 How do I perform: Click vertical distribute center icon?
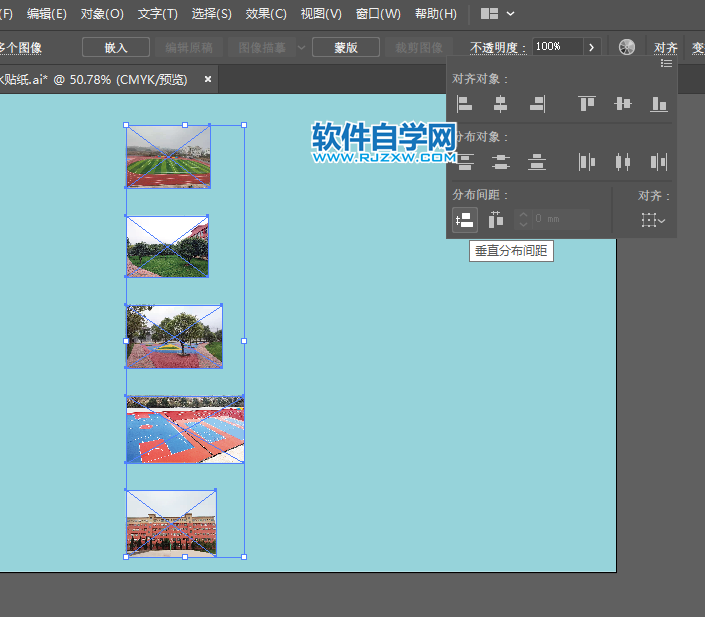[x=501, y=161]
